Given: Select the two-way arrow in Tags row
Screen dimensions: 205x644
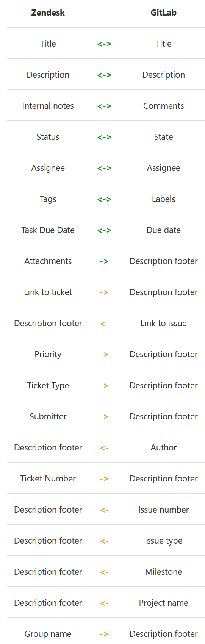Looking at the screenshot, I should pos(104,199).
